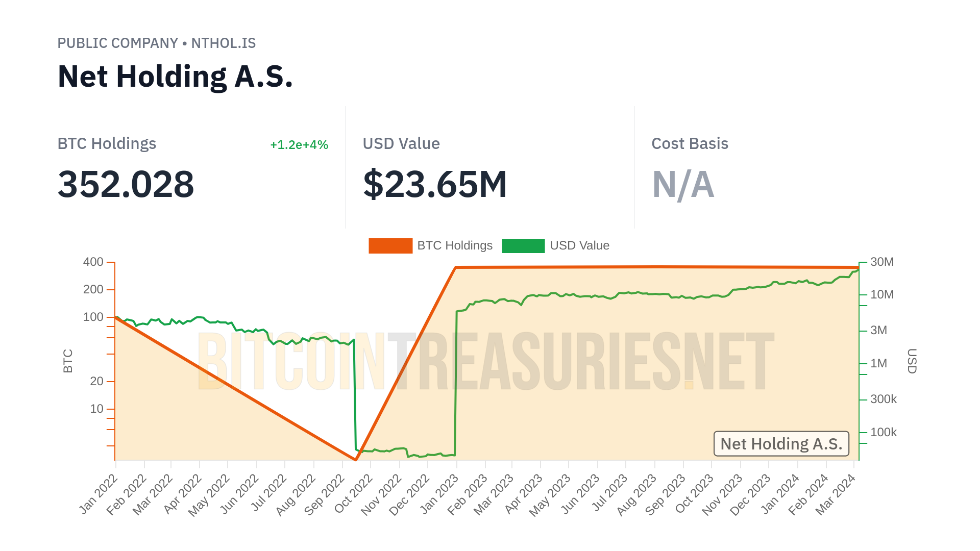The image size is (980, 551).
Task: Click the +1.2e+4% change indicator
Action: tap(299, 145)
